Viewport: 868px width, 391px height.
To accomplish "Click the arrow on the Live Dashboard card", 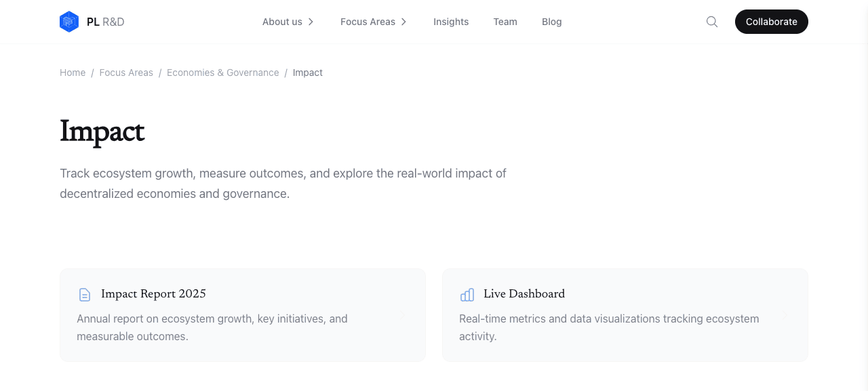I will tap(785, 315).
